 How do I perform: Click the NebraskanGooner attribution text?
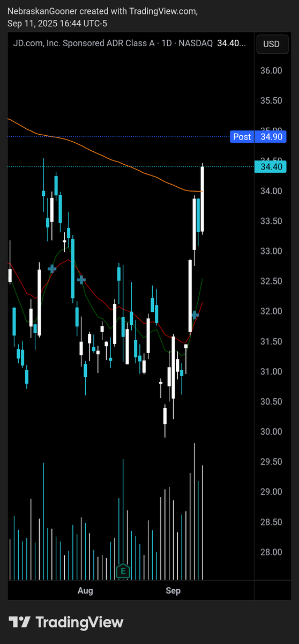(x=102, y=17)
